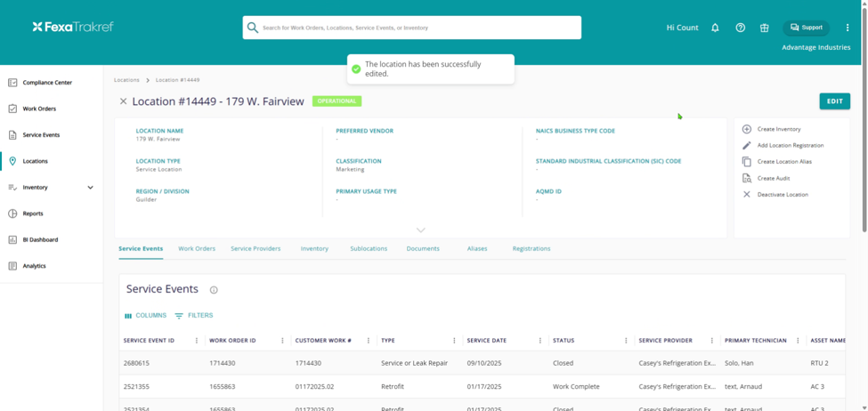Viewport: 868px width, 411px height.
Task: Click the gift box icon
Action: coord(765,28)
